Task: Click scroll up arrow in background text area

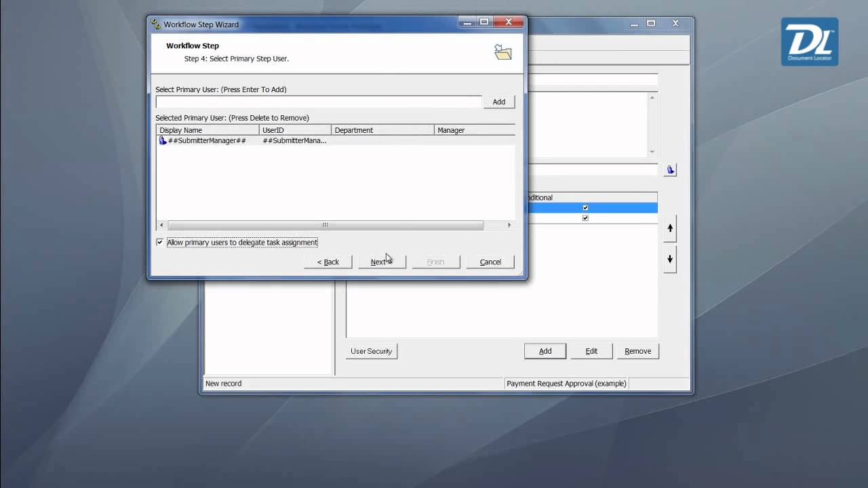Action: 652,98
